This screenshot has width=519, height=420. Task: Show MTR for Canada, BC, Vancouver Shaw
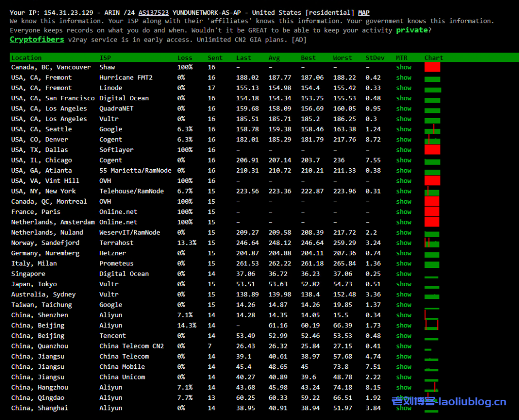[x=403, y=67]
